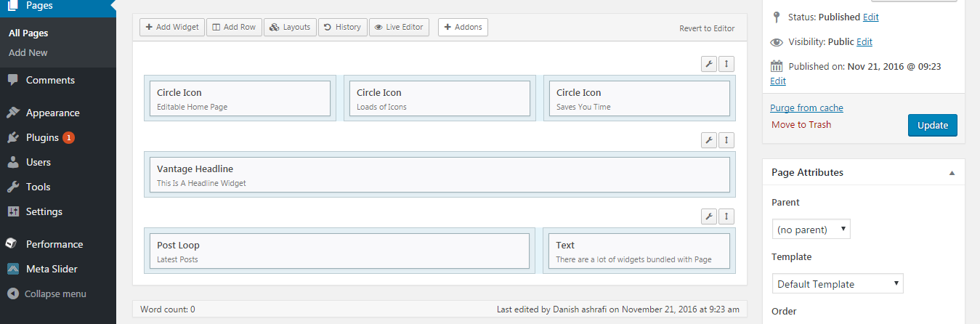Click move handle icon above Post Loop row
The image size is (980, 324).
tap(726, 216)
